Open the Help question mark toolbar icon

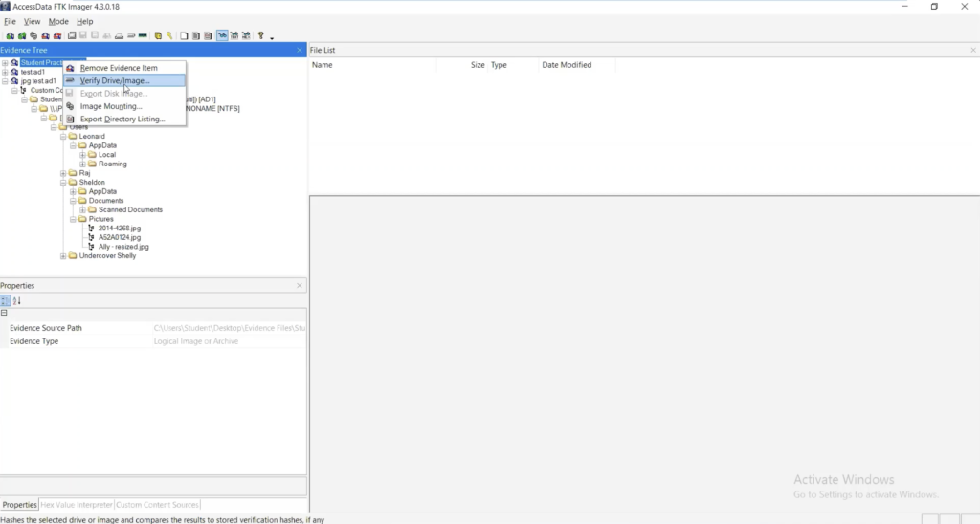[260, 35]
